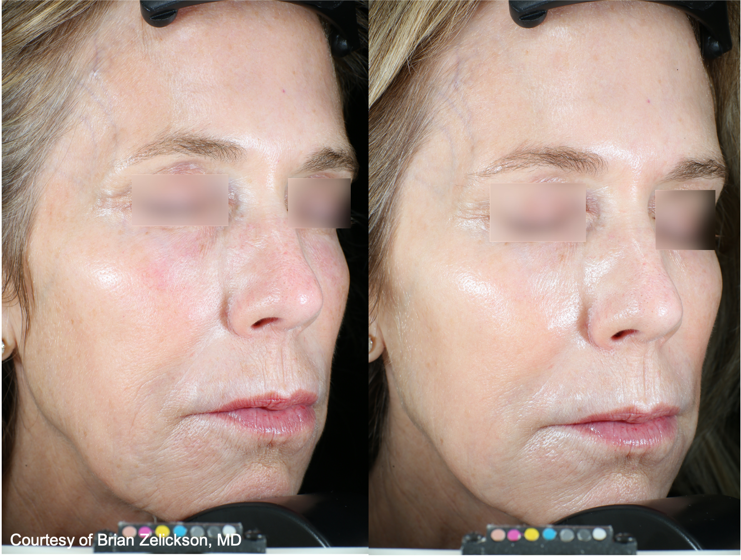Pick magenta swatch on right photo's color strip
The image size is (741, 560).
515,535
